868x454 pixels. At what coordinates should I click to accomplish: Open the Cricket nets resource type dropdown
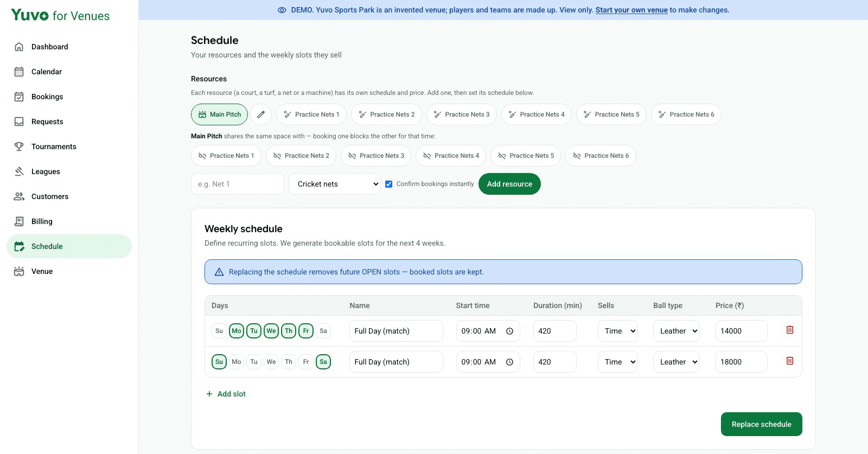(x=335, y=184)
